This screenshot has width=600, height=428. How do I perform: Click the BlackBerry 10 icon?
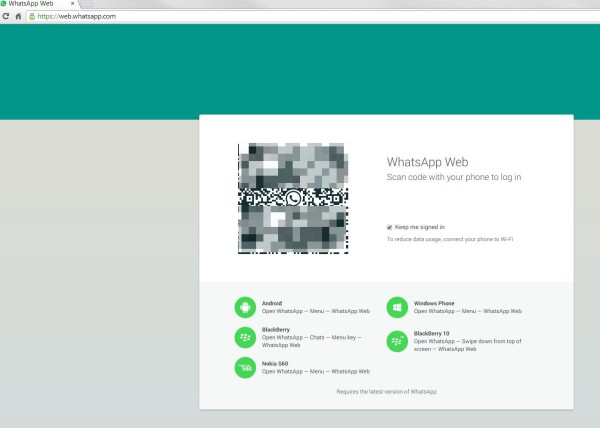(x=397, y=341)
